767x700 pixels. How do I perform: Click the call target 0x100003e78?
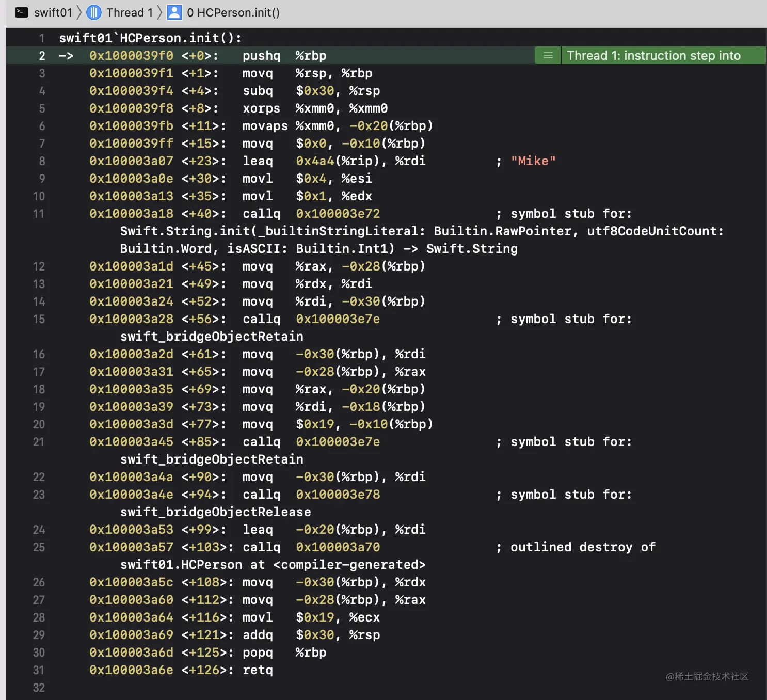tap(338, 495)
